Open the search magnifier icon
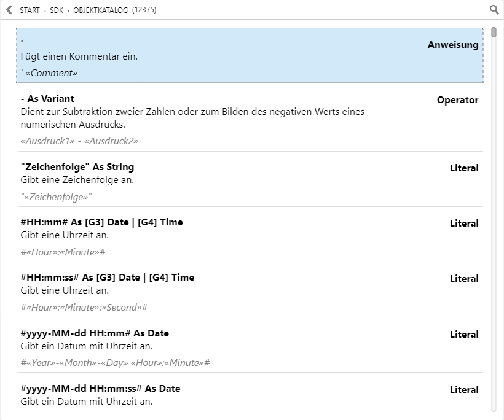The width and height of the screenshot is (504, 420). coord(494,10)
